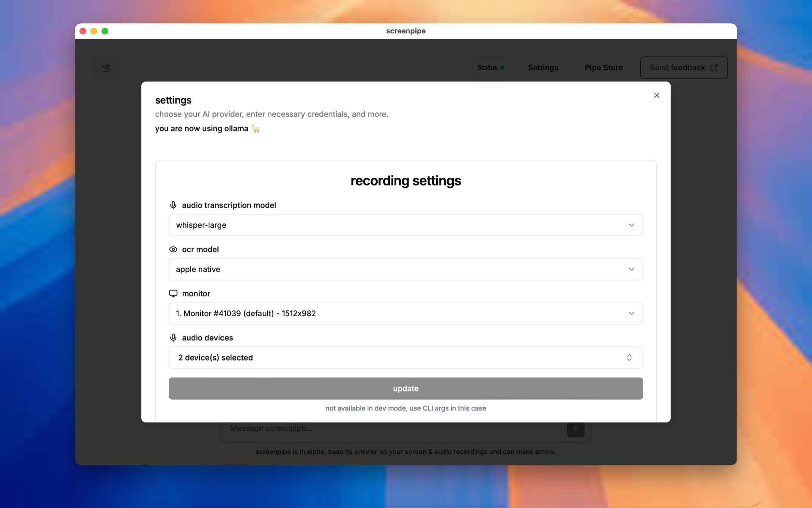This screenshot has height=508, width=812.
Task: Open the Settings menu item
Action: (x=543, y=68)
